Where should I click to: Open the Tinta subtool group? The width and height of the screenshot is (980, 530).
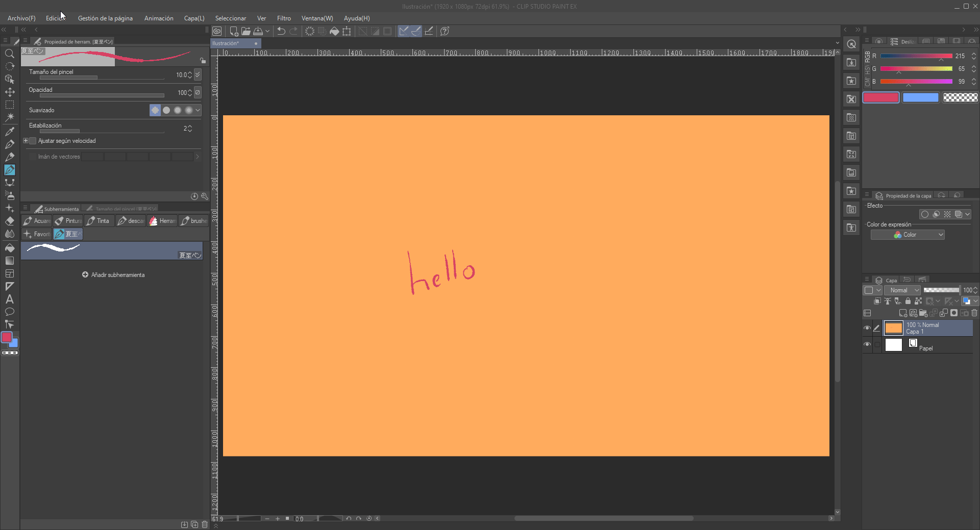click(99, 221)
